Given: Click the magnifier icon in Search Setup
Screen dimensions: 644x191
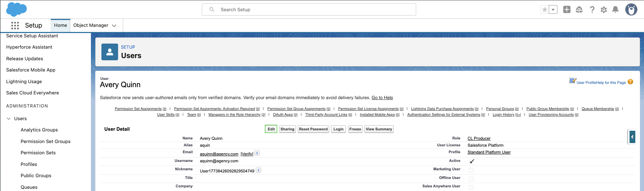Looking at the screenshot, I should pos(212,9).
